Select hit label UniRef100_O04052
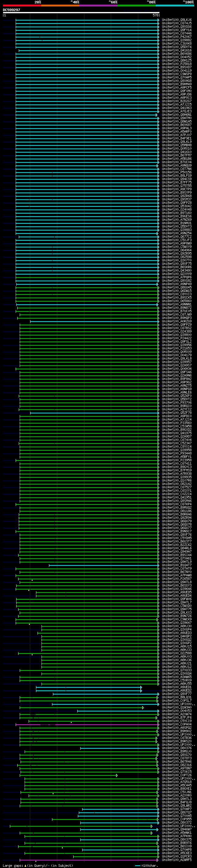This screenshot has width=197, height=868. tap(176, 57)
